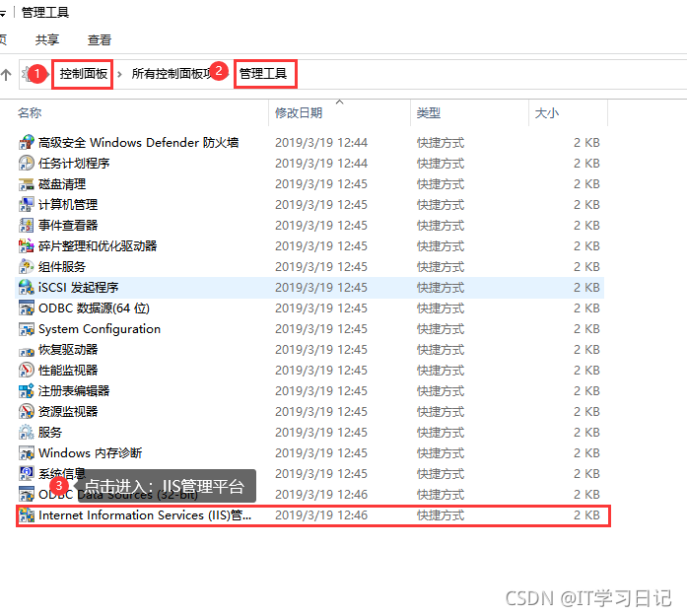Open the 共享 ribbon tab
Viewport: 687px width, 616px height.
pyautogui.click(x=47, y=39)
